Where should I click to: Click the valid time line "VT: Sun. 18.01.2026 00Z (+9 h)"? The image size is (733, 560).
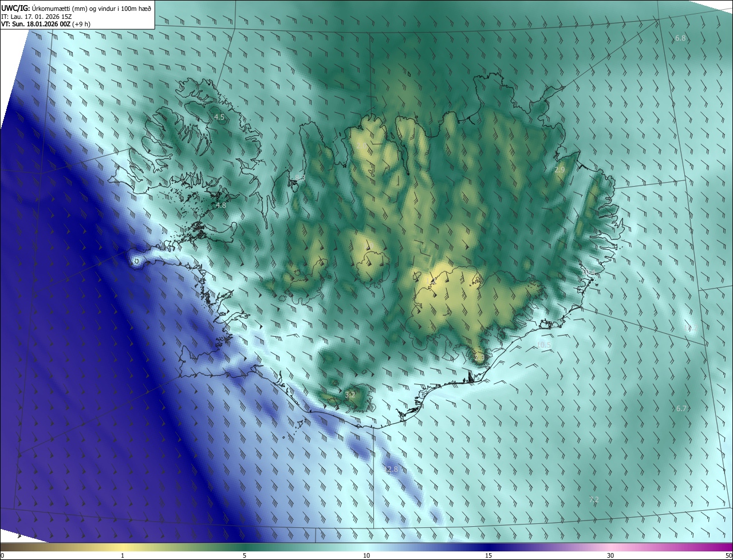click(46, 24)
